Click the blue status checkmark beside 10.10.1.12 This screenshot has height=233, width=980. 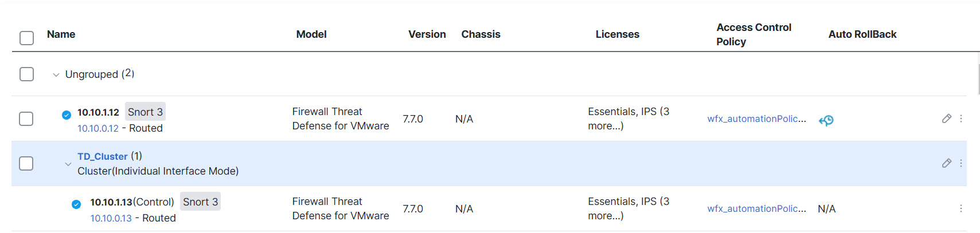click(x=67, y=115)
